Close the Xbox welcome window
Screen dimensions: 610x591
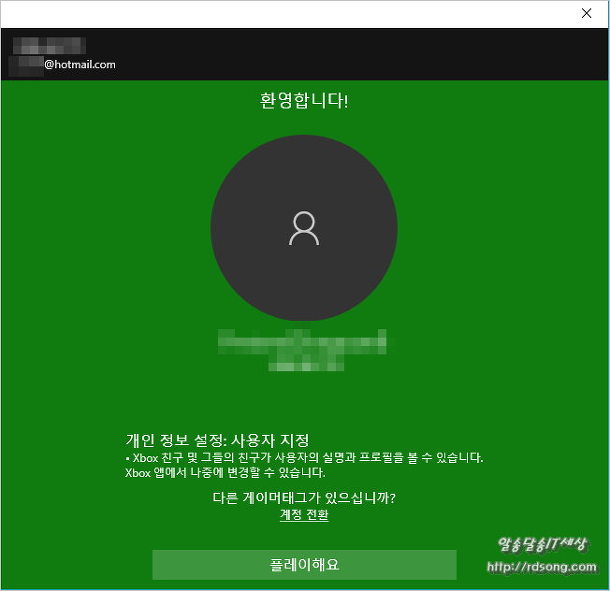(x=586, y=13)
